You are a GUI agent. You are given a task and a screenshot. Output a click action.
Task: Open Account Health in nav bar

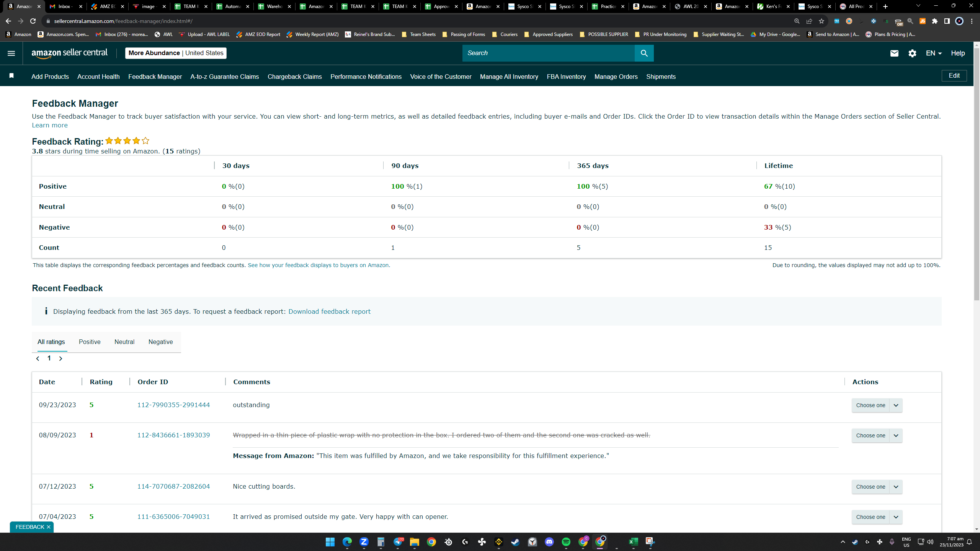[x=98, y=77]
